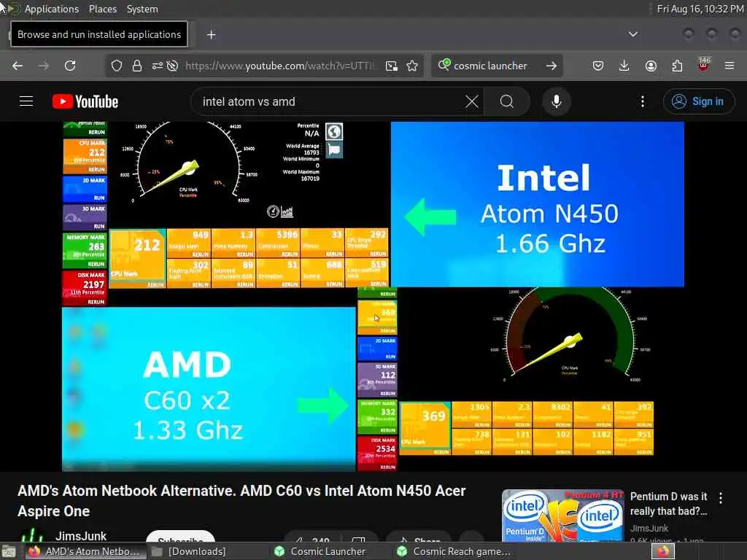Bookmark this page with the star icon
Image resolution: width=747 pixels, height=560 pixels.
(412, 66)
